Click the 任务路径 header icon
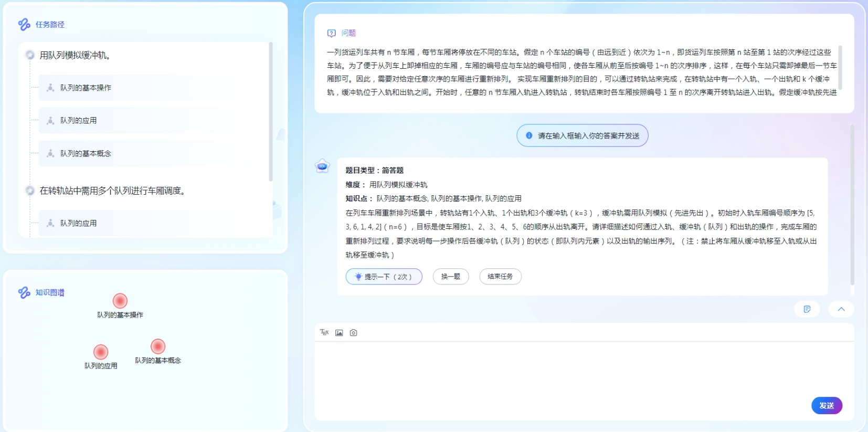The image size is (868, 432). pos(24,25)
